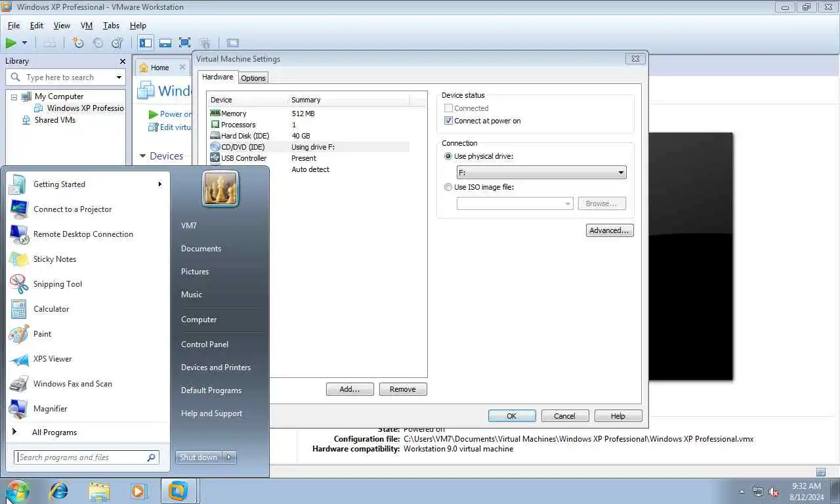Image resolution: width=840 pixels, height=504 pixels.
Task: Click the Add... hardware button
Action: (x=350, y=389)
